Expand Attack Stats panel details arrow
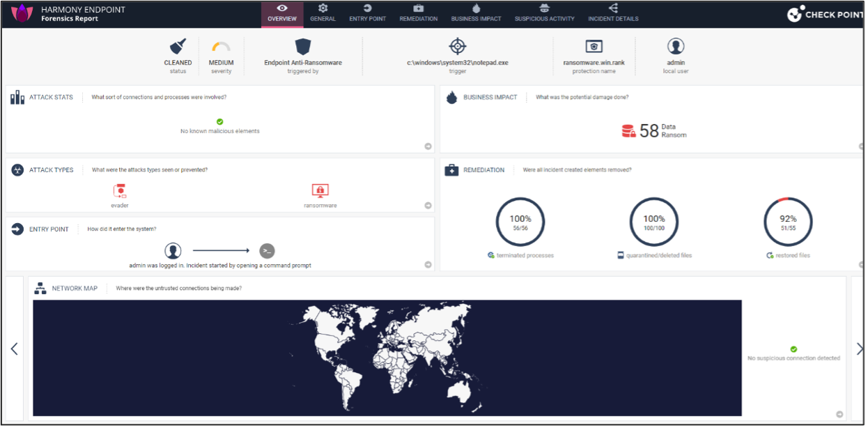 coord(428,146)
